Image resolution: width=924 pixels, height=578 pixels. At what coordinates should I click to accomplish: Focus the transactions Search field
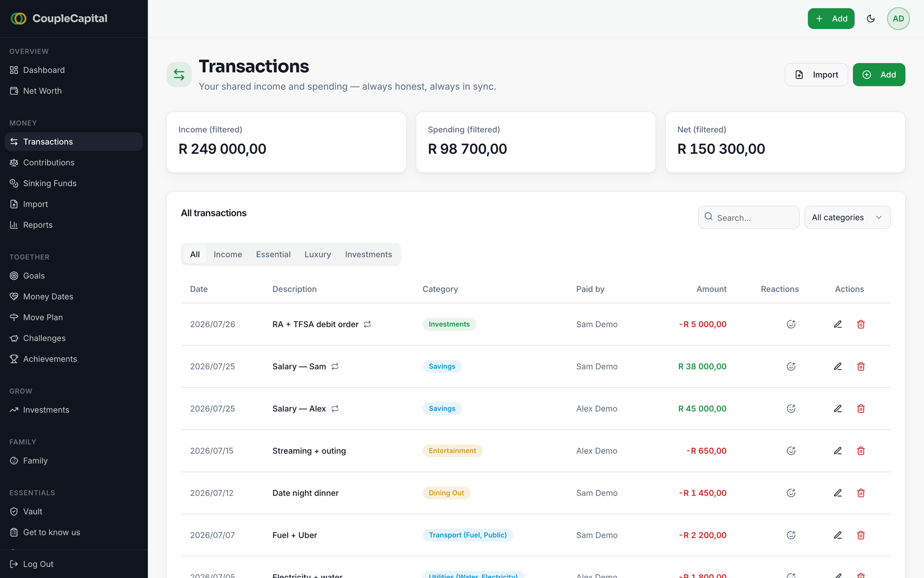click(x=748, y=217)
